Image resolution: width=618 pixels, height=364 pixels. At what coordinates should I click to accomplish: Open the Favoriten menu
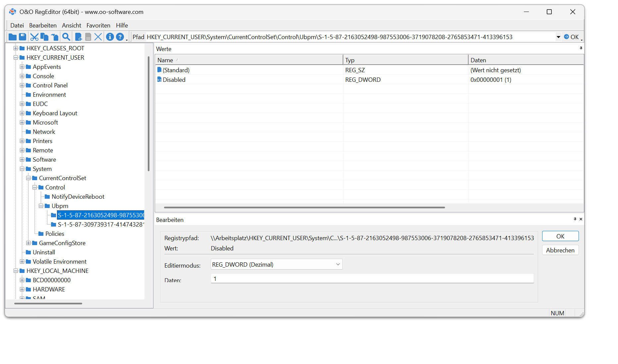[98, 25]
